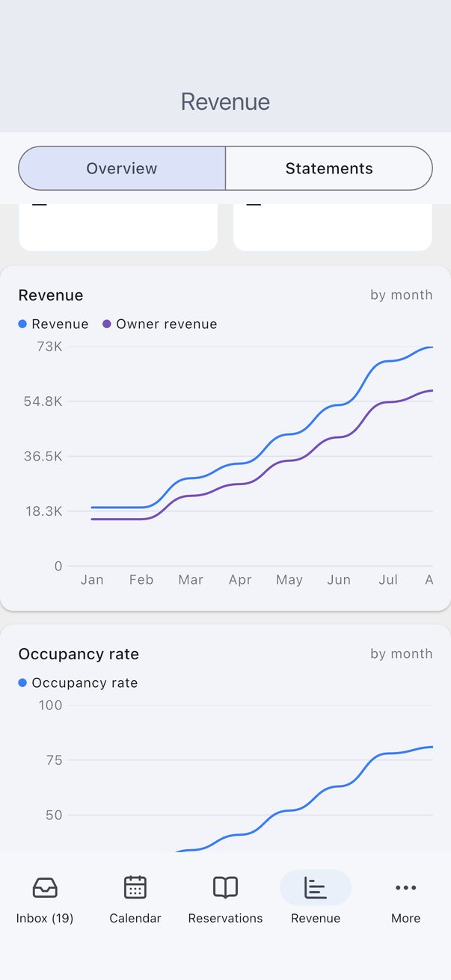
Task: Open the Calendar icon in bottom bar
Action: 135,887
